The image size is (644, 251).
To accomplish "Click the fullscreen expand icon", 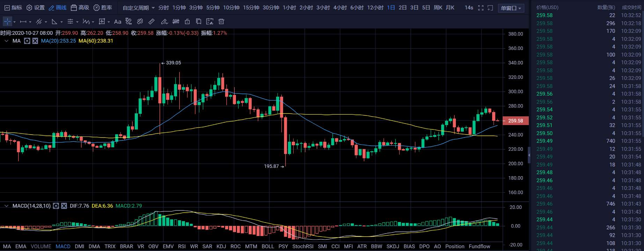I will click(x=481, y=8).
